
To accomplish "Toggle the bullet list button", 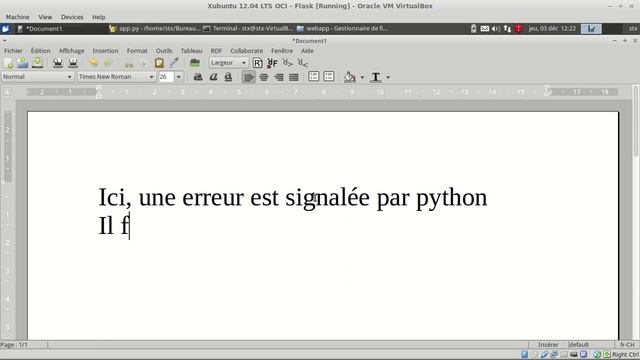I will point(329,76).
